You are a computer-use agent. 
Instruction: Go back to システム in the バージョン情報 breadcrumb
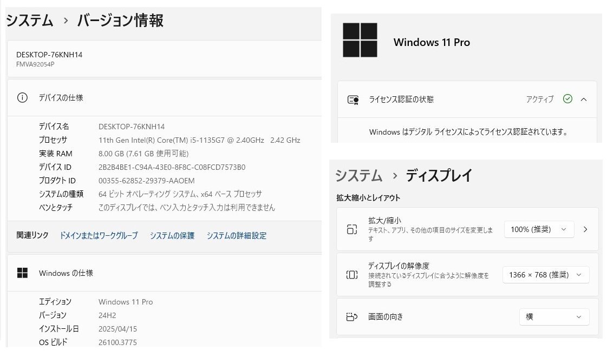point(30,21)
